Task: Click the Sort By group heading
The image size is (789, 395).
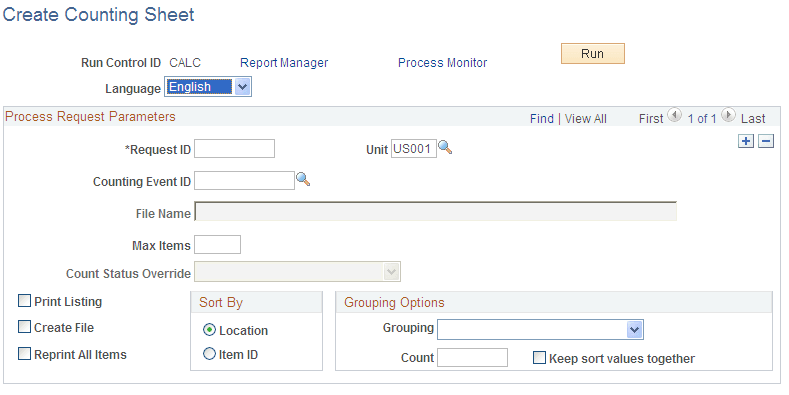Action: 221,302
